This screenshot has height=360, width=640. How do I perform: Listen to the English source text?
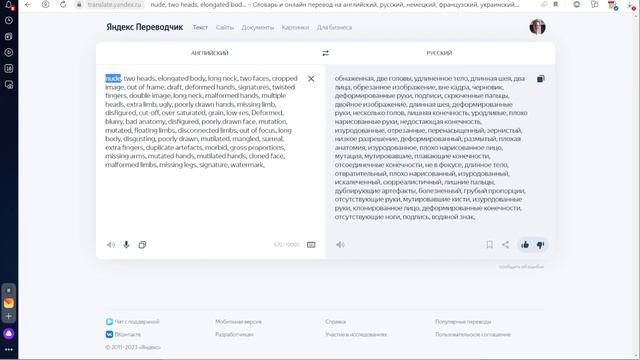tap(111, 245)
